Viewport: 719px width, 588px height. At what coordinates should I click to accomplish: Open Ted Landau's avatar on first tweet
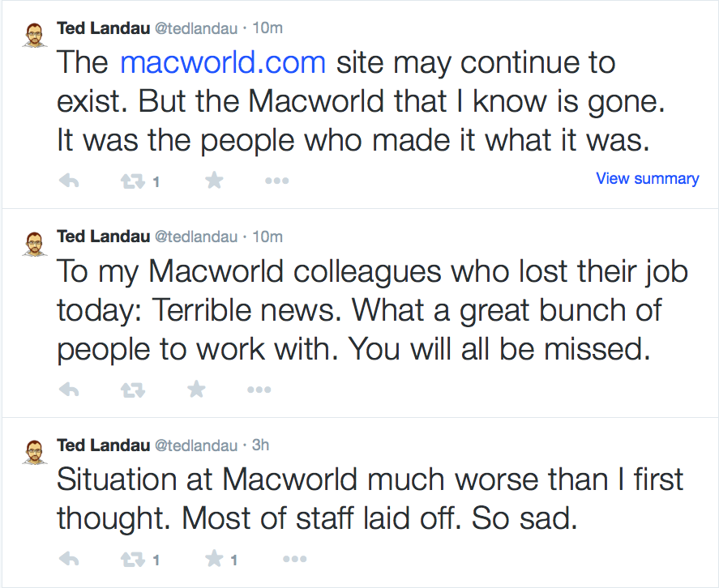coord(33,34)
